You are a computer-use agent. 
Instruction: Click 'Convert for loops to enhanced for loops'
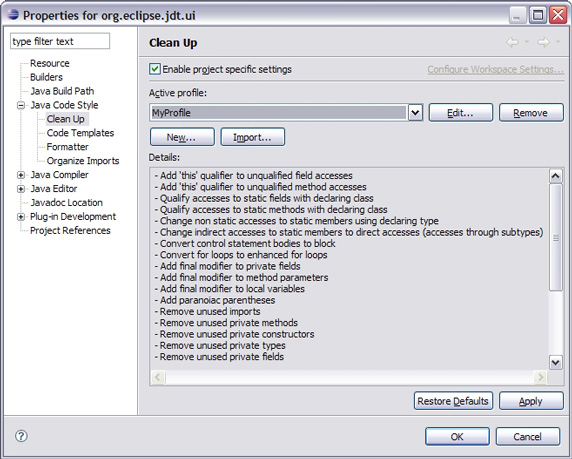(241, 255)
